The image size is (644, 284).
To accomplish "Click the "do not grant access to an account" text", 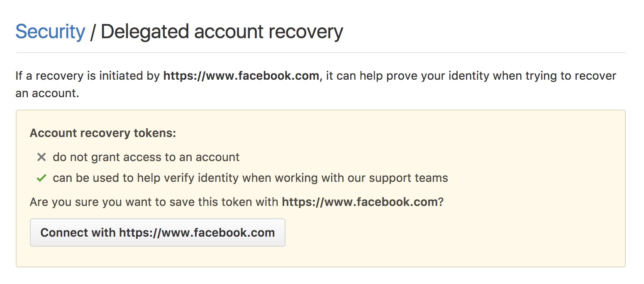I will [146, 157].
